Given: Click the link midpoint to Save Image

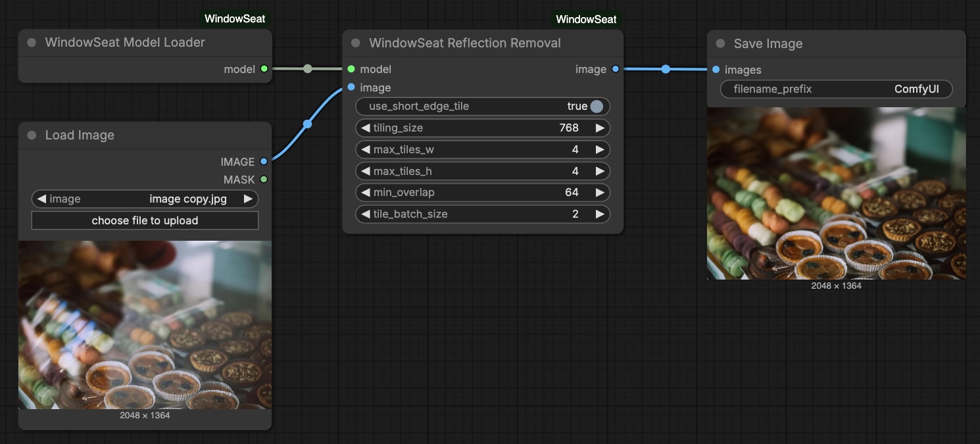Looking at the screenshot, I should click(666, 68).
